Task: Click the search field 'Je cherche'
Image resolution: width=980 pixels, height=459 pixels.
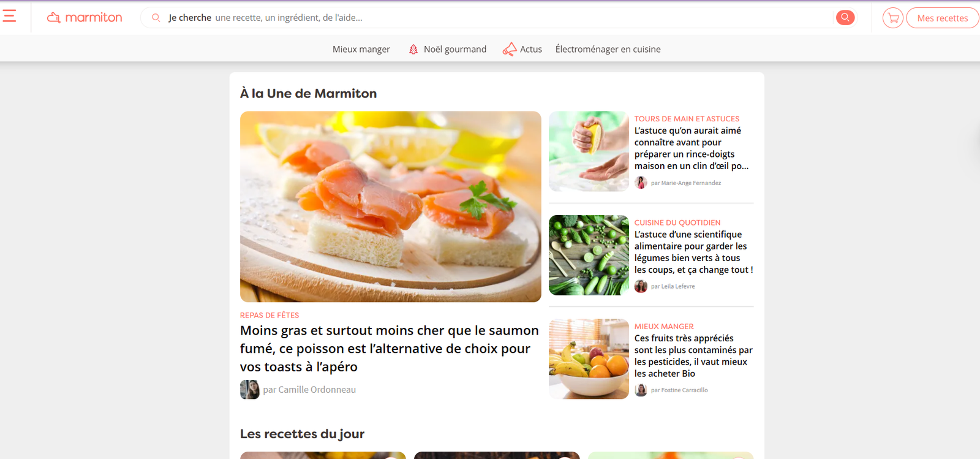Action: tap(490, 18)
